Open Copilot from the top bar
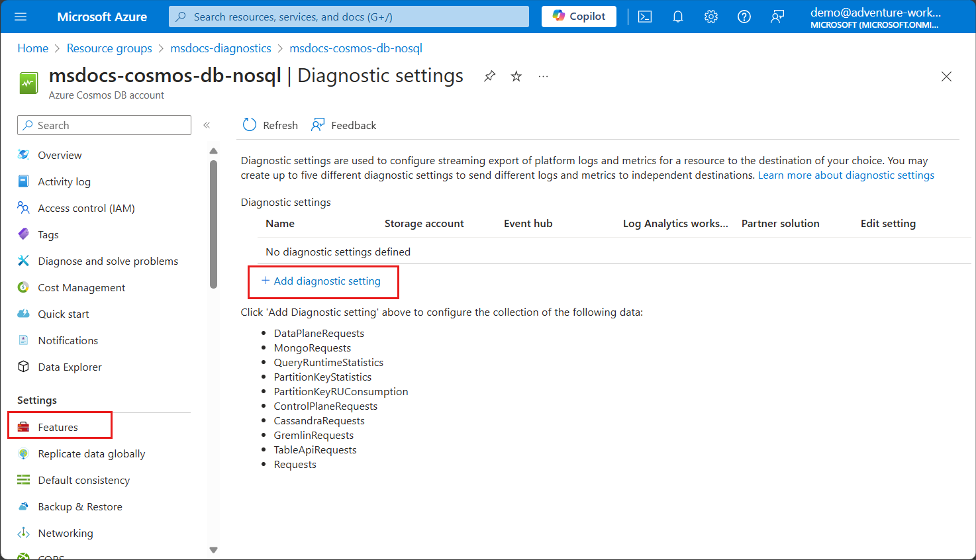 (x=579, y=17)
